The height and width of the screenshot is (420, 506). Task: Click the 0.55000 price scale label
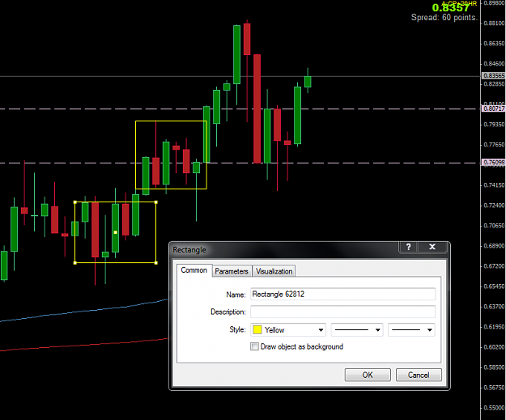[494, 408]
